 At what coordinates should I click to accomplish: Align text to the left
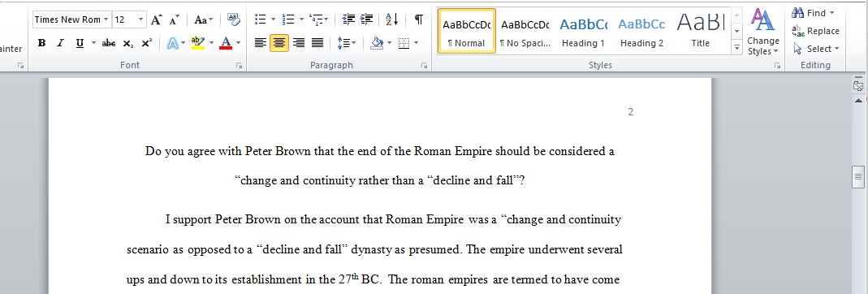pyautogui.click(x=261, y=42)
